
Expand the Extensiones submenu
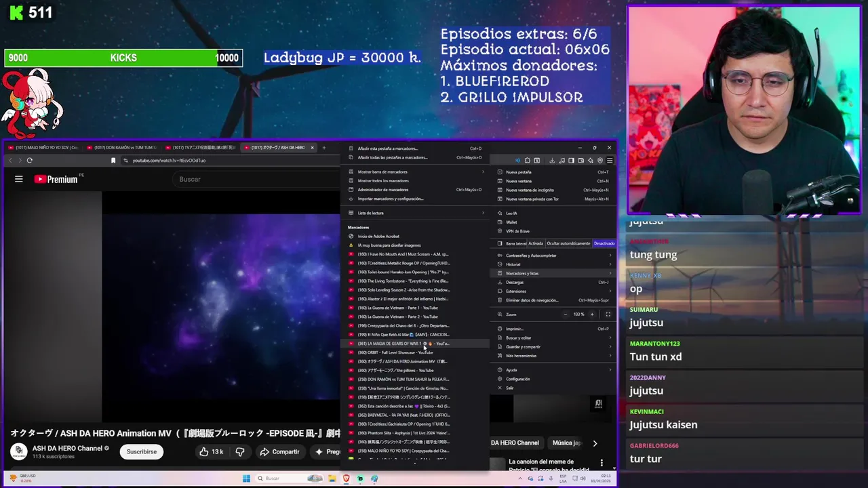pyautogui.click(x=554, y=291)
